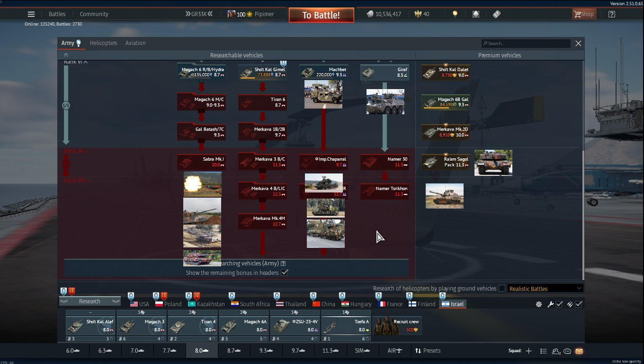Open the help question mark icon

tap(611, 14)
